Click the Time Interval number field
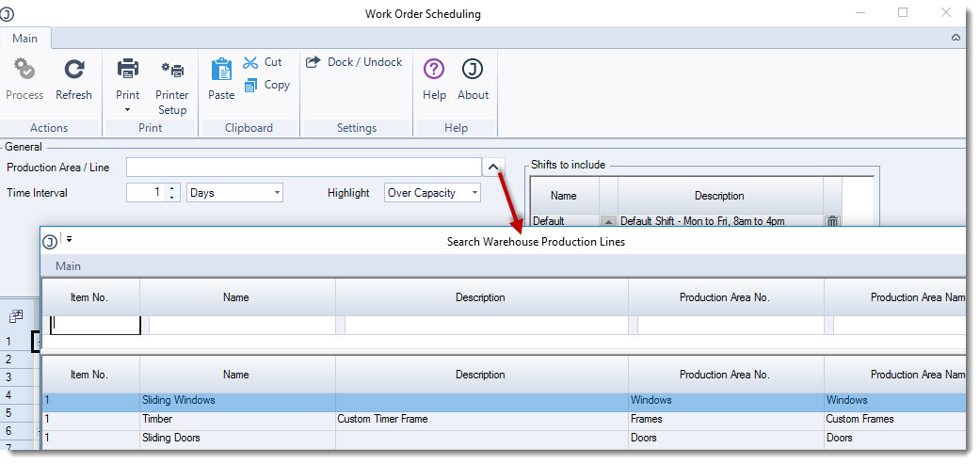 146,192
